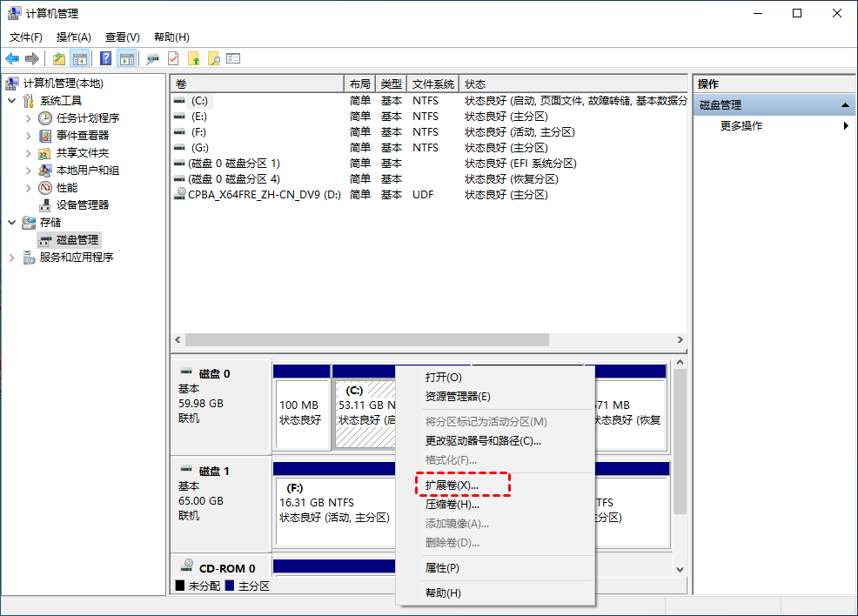Click the checklist settings icon in toolbar
This screenshot has height=616, width=858.
[233, 58]
